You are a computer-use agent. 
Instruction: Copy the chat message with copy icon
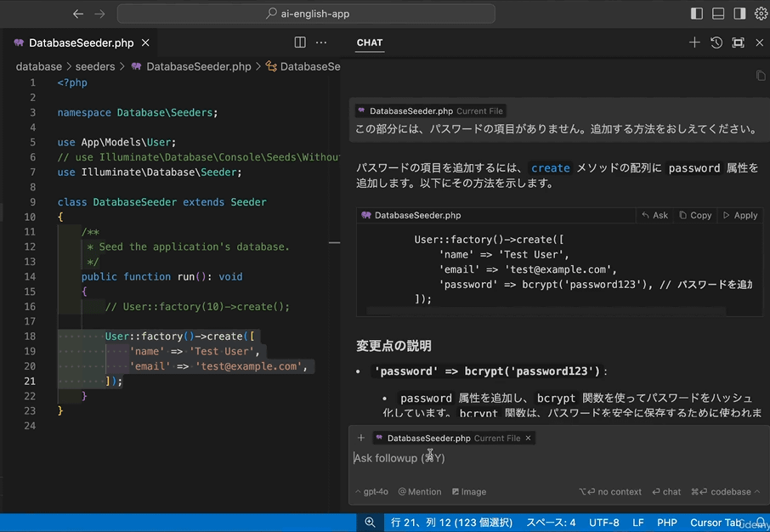(761, 76)
